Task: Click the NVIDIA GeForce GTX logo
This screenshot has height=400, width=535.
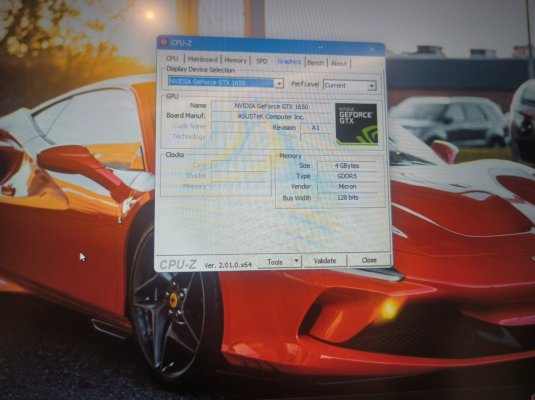Action: 357,124
